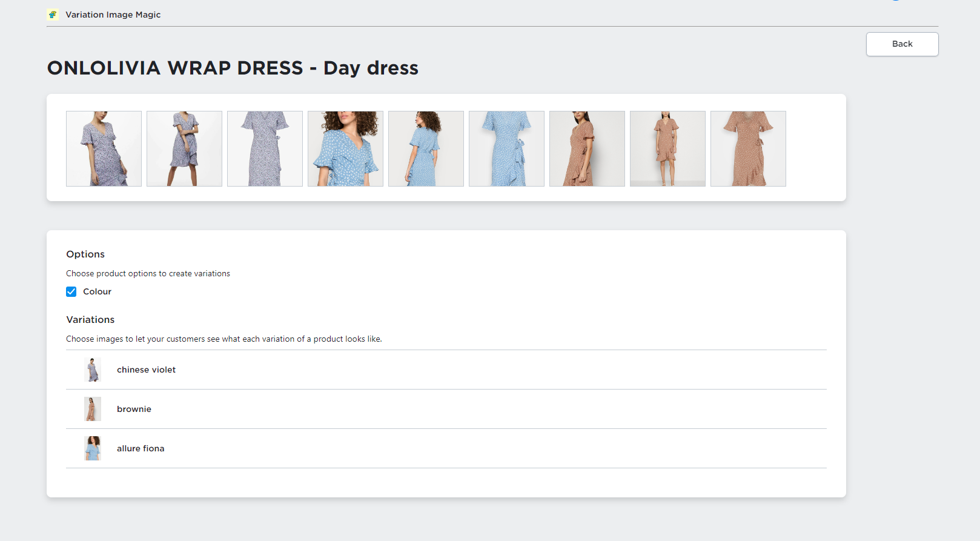
Task: Open chinese violet variation thumbnail
Action: 93,370
